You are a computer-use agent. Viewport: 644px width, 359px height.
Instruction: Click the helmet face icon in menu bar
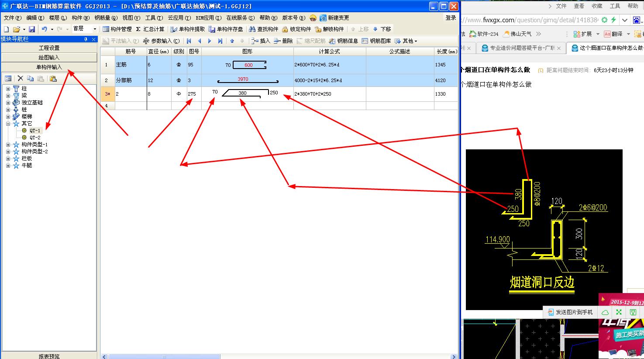pyautogui.click(x=313, y=18)
